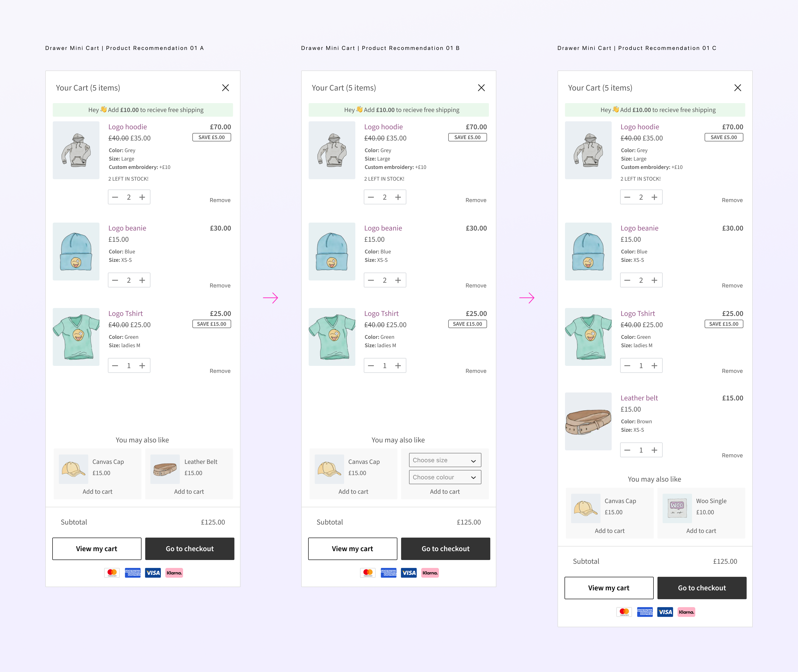
Task: Add the Woo Single to cart
Action: click(701, 531)
